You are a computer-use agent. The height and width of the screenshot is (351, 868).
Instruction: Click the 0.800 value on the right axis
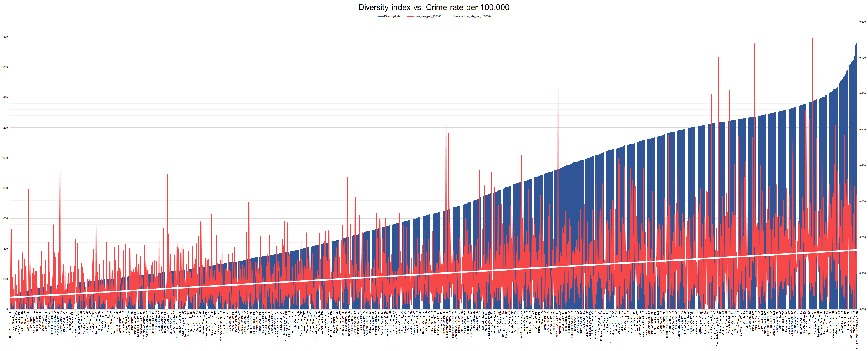[x=862, y=22]
